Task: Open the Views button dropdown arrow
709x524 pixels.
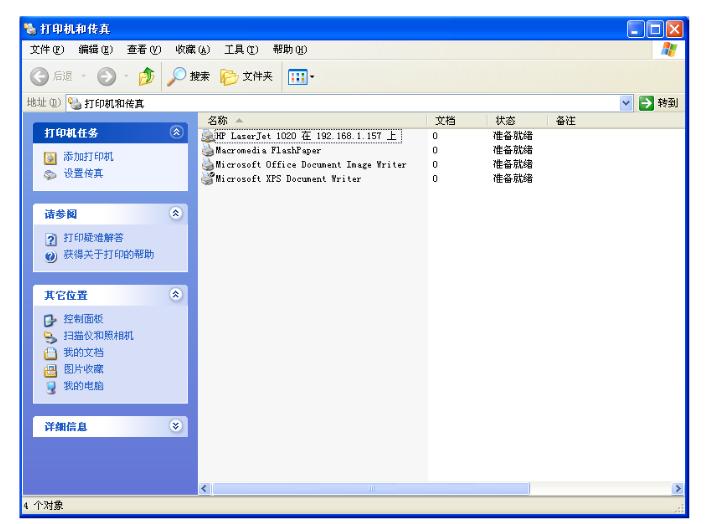Action: (312, 77)
